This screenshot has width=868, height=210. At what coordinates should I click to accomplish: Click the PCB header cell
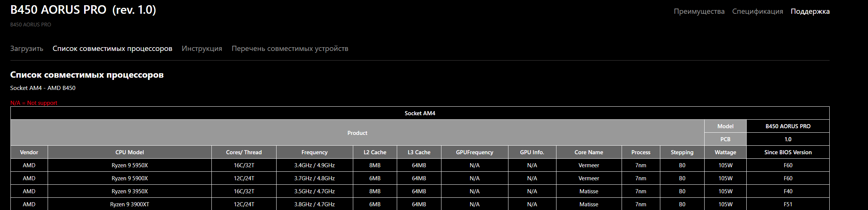725,139
